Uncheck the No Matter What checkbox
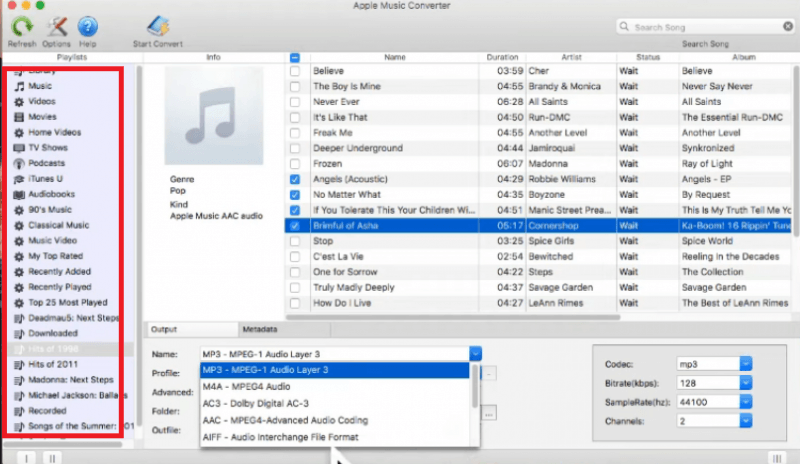The height and width of the screenshot is (464, 800). [295, 194]
